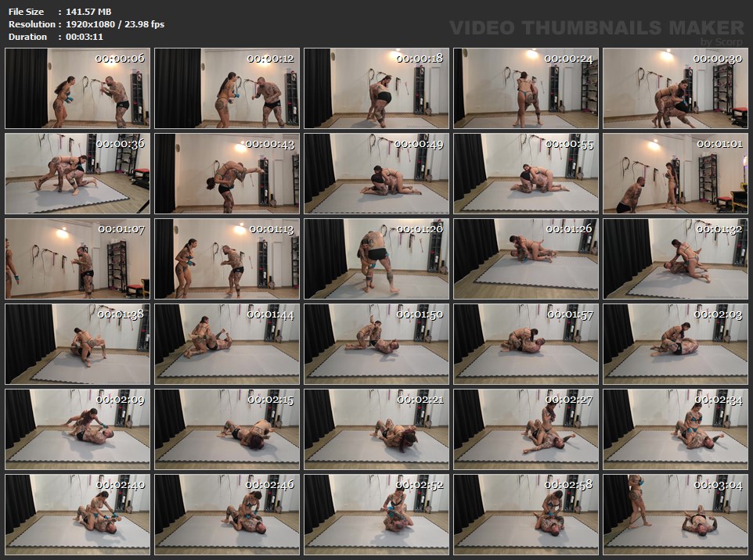This screenshot has width=753, height=560.
Task: Select the thumbnail timestamped 00:00:49
Action: pyautogui.click(x=376, y=174)
